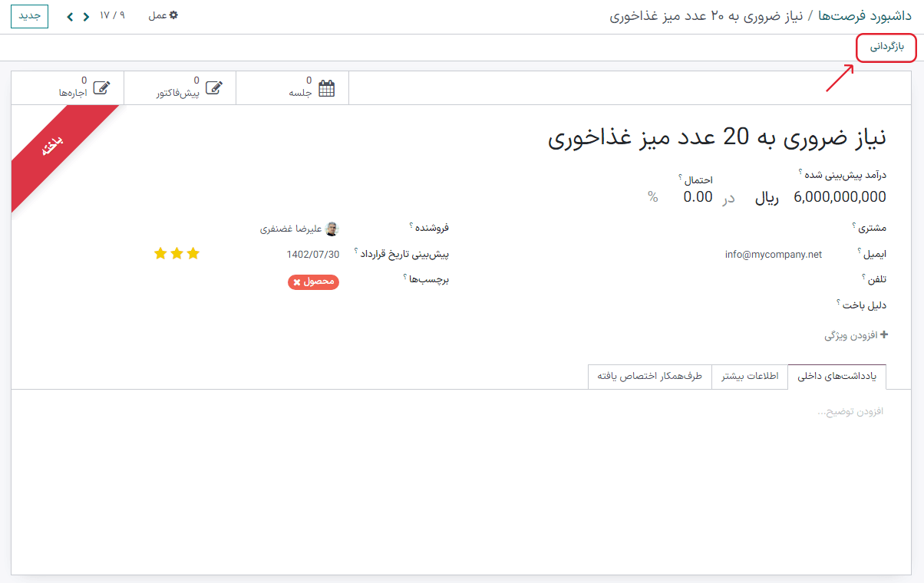
Task: Create a record with the جدید button
Action: pos(28,15)
